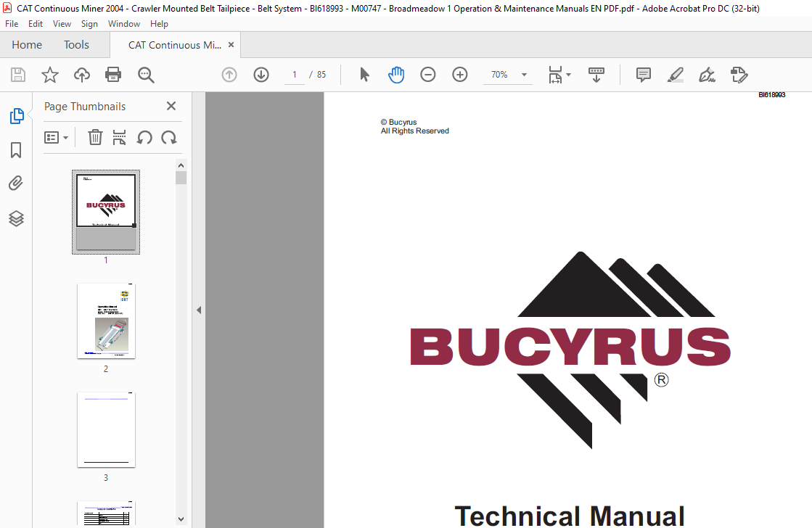This screenshot has width=812, height=528.
Task: Click the page number input field
Action: [295, 75]
